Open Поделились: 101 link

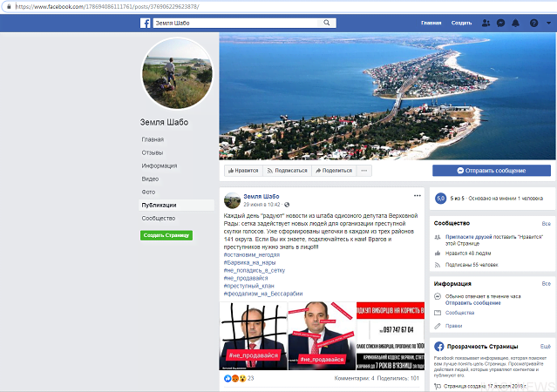click(x=398, y=379)
